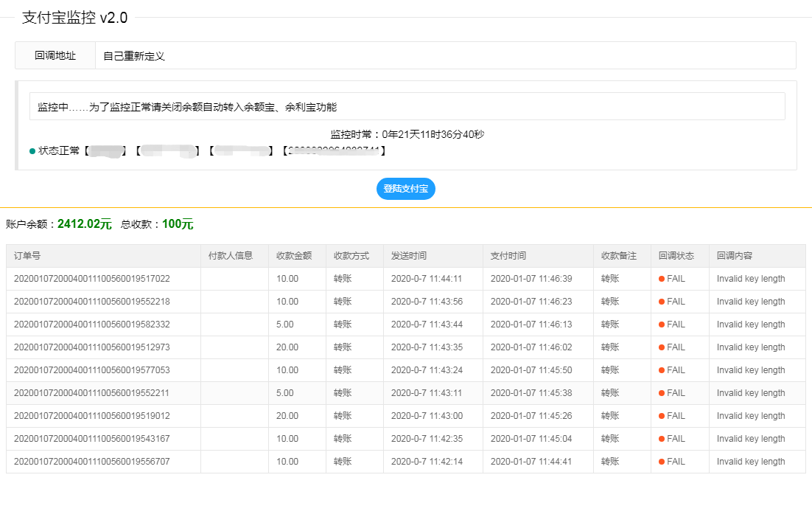Click pay time 2020-01-07 11:45:04
Screen dimensions: 812x531
(531, 438)
